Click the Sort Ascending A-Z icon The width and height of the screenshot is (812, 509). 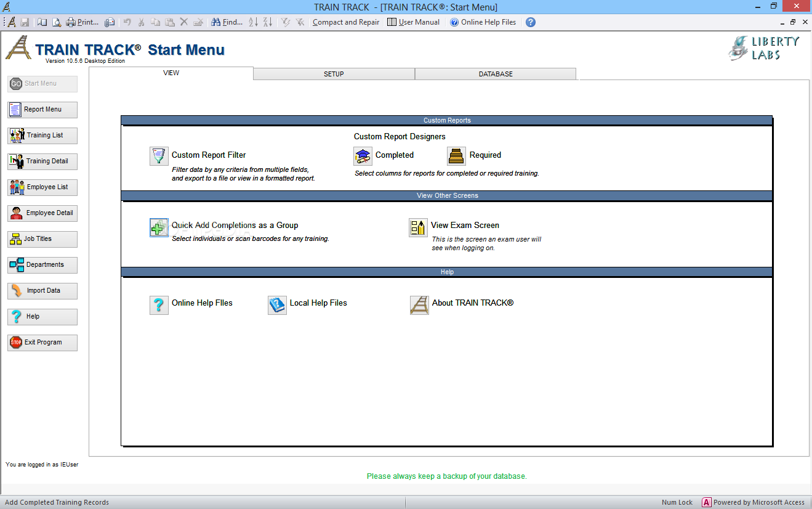[x=254, y=22]
